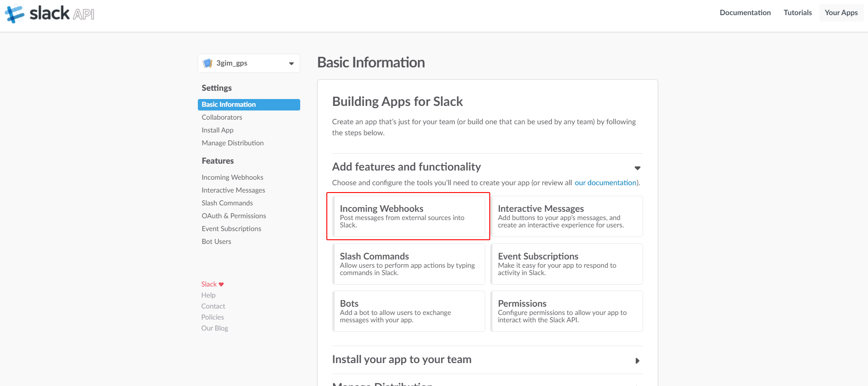Image resolution: width=868 pixels, height=386 pixels.
Task: Click the red heart icon beside Slack
Action: pos(221,284)
